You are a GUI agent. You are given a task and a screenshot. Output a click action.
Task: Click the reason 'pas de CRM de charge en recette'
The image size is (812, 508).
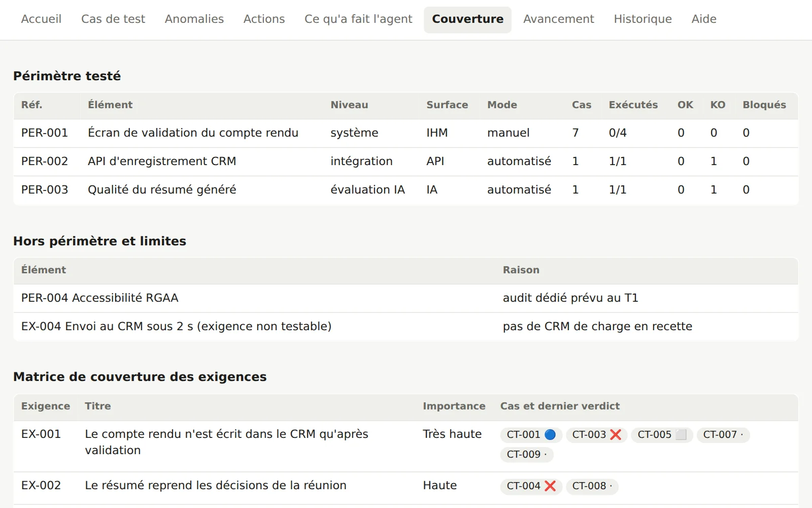point(597,327)
